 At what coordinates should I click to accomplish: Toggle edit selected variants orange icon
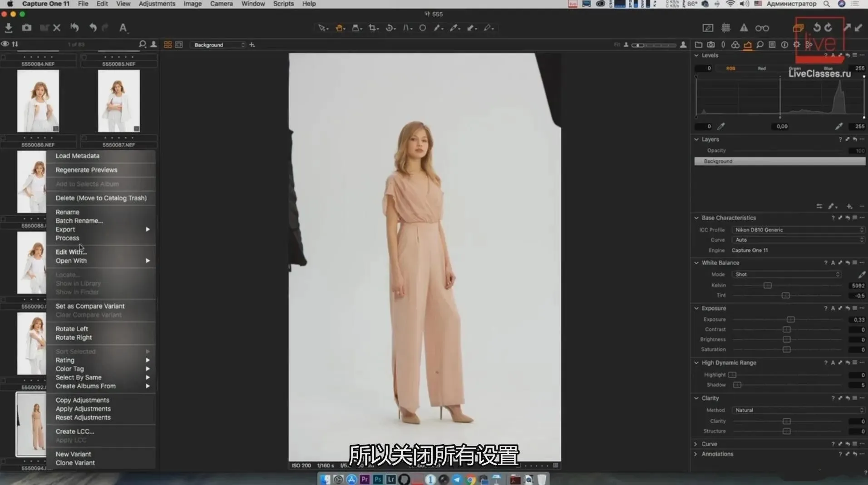pos(798,28)
